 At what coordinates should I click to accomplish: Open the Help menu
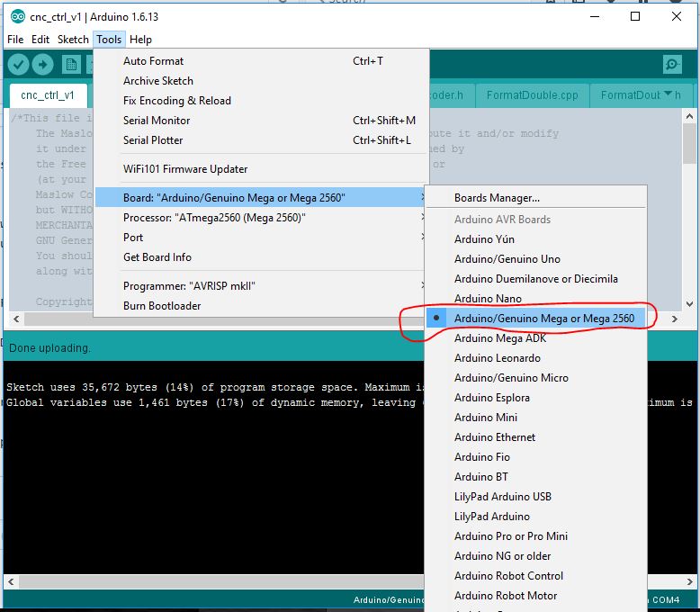(x=140, y=40)
